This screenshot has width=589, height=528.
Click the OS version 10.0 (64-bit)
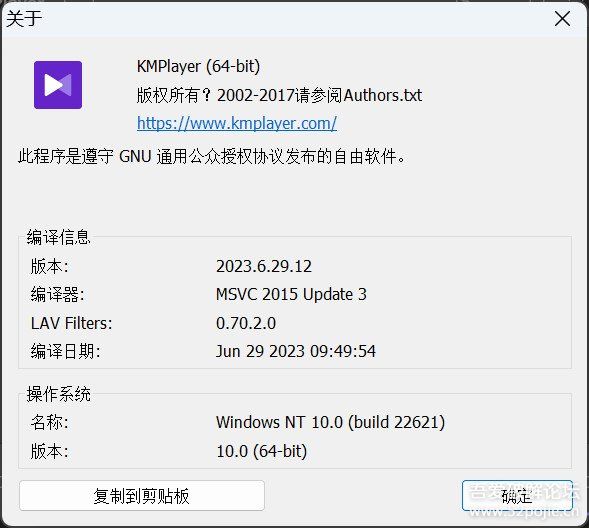coord(262,451)
